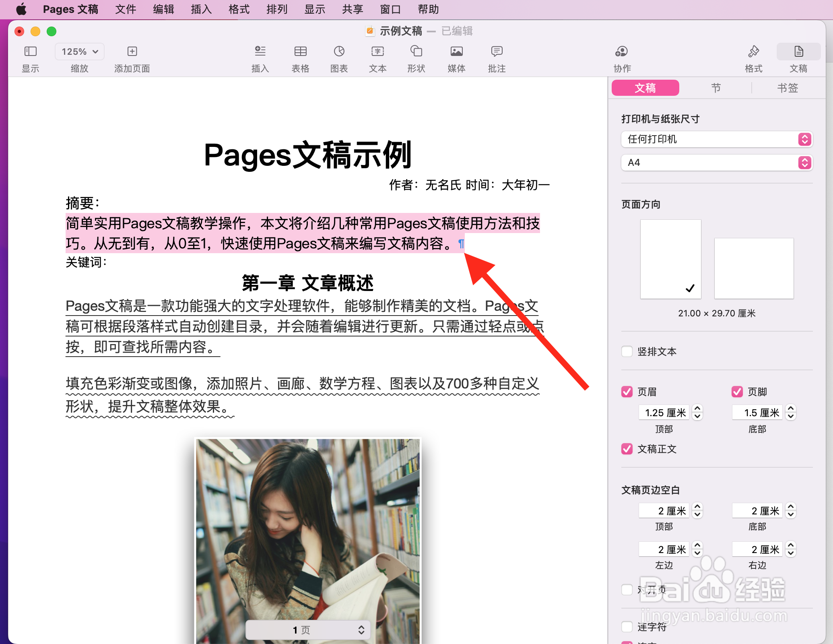Open the 共享 menu
Viewport: 833px width, 644px height.
[353, 9]
